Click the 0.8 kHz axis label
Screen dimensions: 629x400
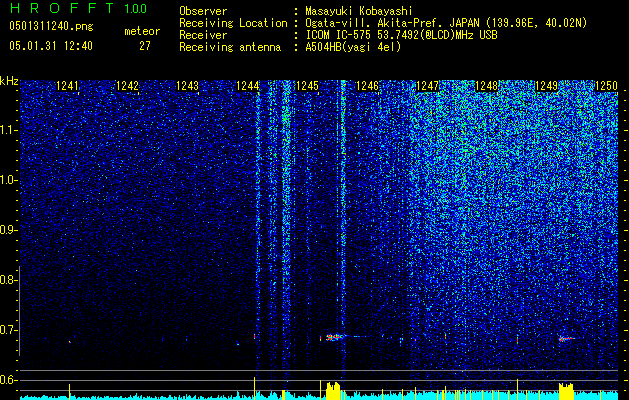click(x=8, y=280)
